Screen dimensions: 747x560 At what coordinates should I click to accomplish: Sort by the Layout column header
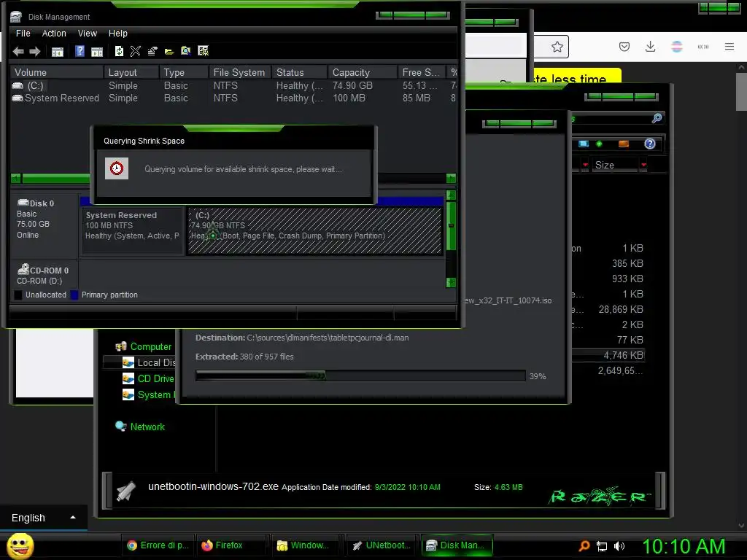131,72
